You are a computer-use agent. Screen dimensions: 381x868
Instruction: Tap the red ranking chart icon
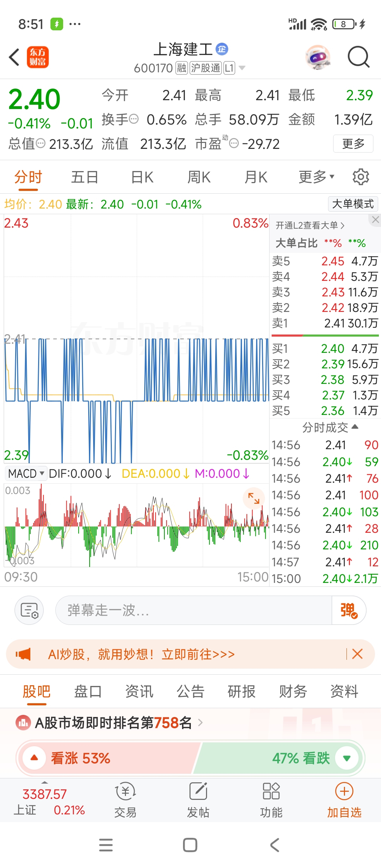pyautogui.click(x=23, y=723)
